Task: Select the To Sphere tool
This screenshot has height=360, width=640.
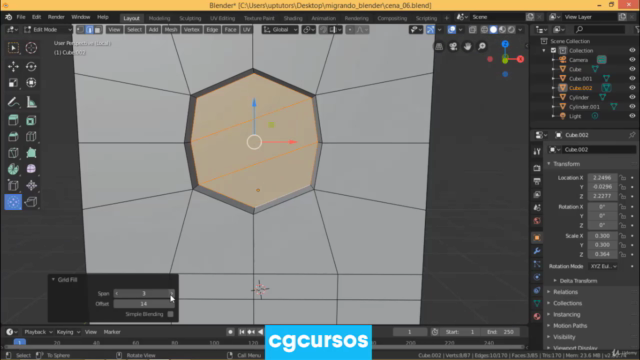Action: (x=13, y=202)
